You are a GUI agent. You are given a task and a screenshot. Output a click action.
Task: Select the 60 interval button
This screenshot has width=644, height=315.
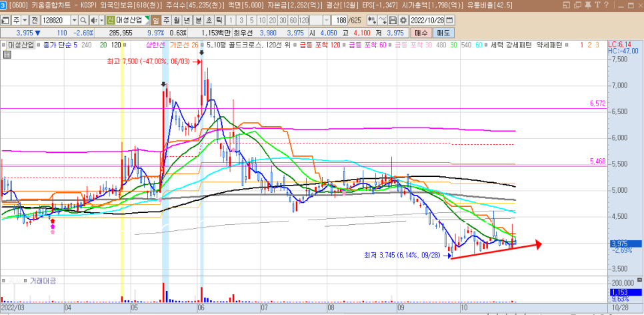[x=293, y=20]
